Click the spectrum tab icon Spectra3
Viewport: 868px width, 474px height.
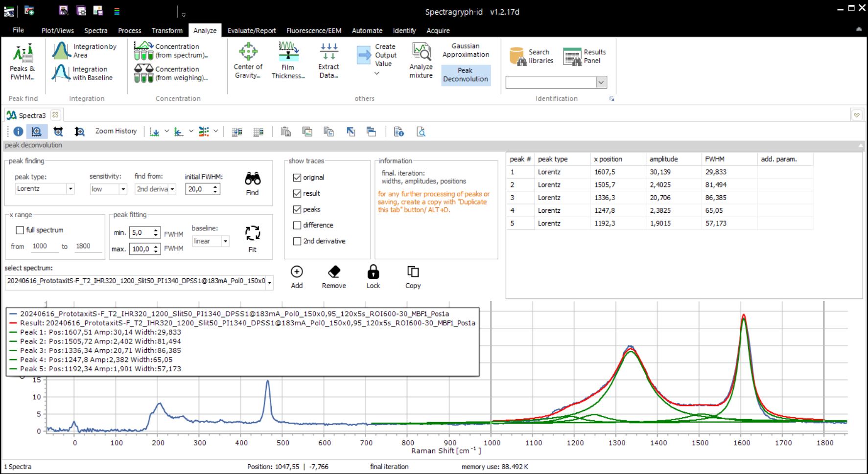click(11, 115)
